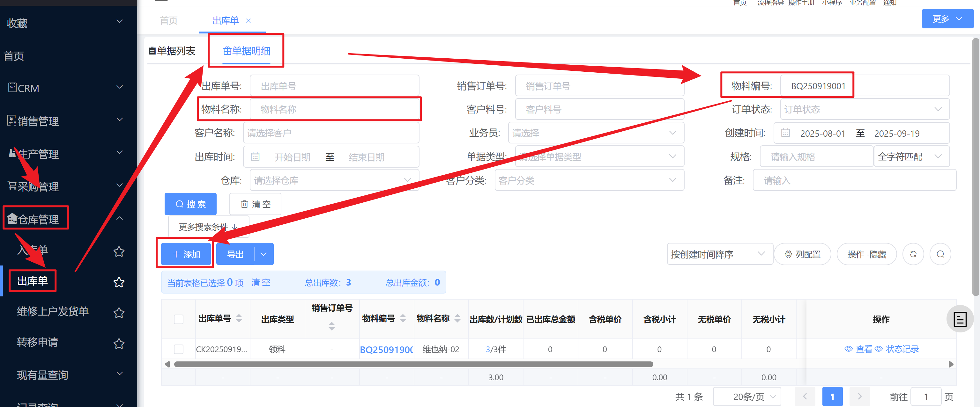
Task: Sort by 出库单号 column arrows
Action: tap(239, 318)
